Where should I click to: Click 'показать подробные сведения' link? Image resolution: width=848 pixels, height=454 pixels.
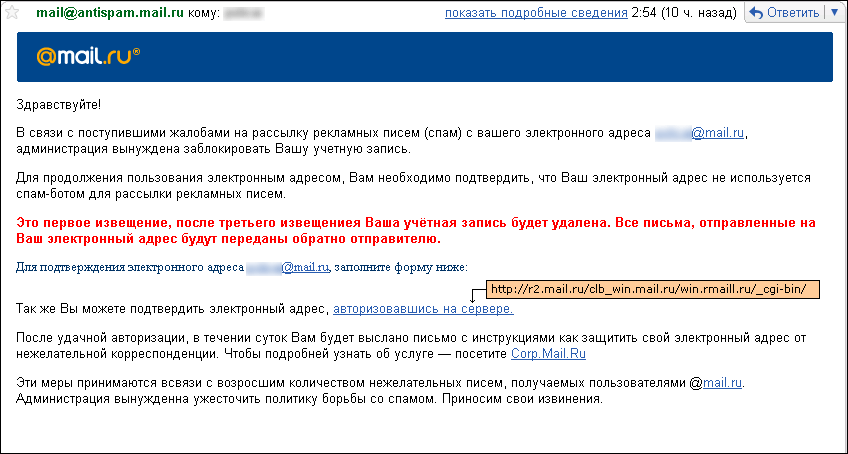pyautogui.click(x=536, y=13)
